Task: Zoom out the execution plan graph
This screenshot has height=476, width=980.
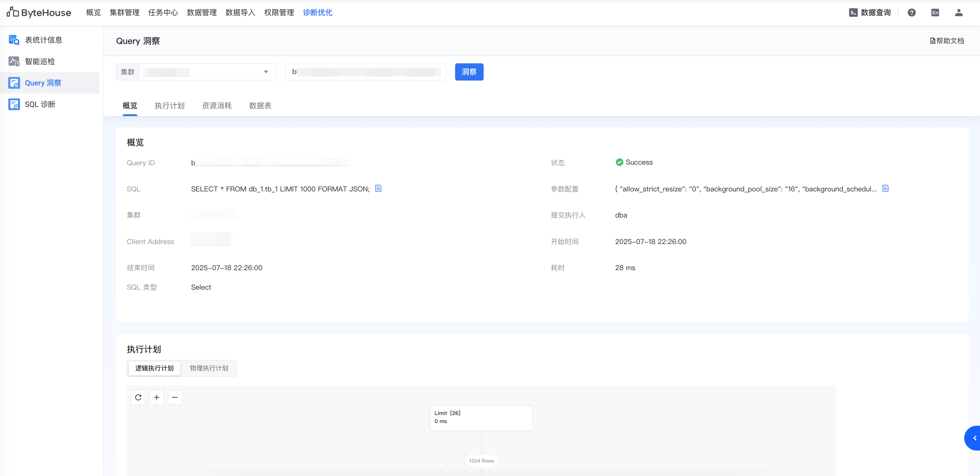Action: pos(175,397)
